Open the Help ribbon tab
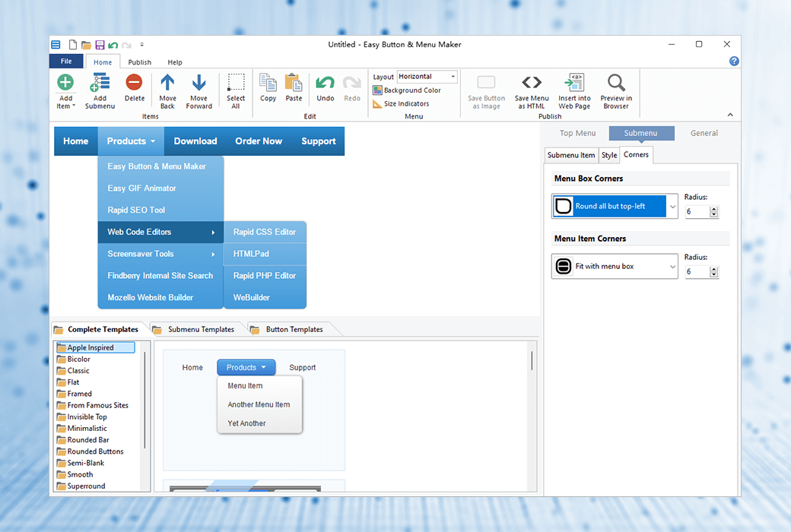 (x=175, y=62)
